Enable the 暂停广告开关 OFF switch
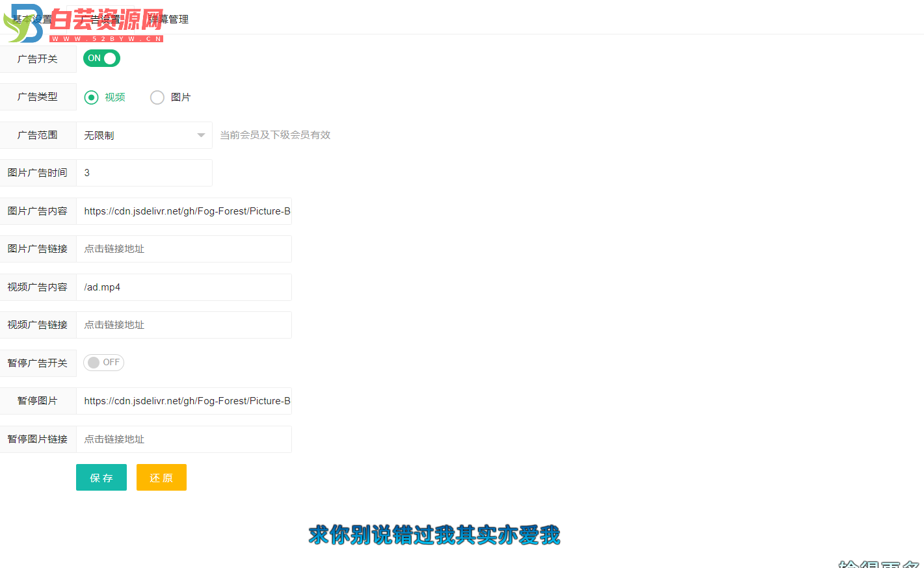Image resolution: width=924 pixels, height=568 pixels. pos(103,363)
